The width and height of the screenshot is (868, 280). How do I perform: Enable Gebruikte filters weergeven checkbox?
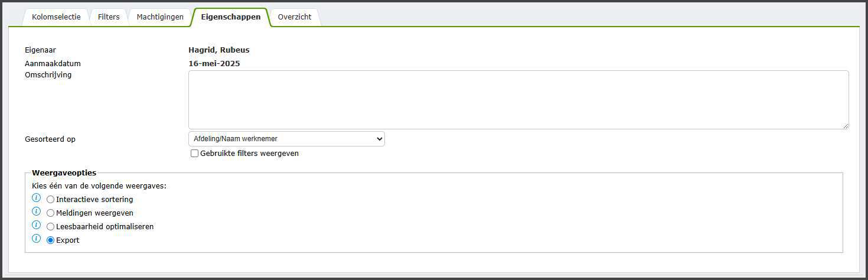194,154
